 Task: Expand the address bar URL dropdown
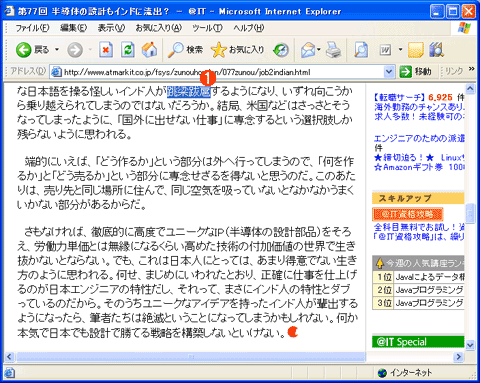[x=388, y=72]
